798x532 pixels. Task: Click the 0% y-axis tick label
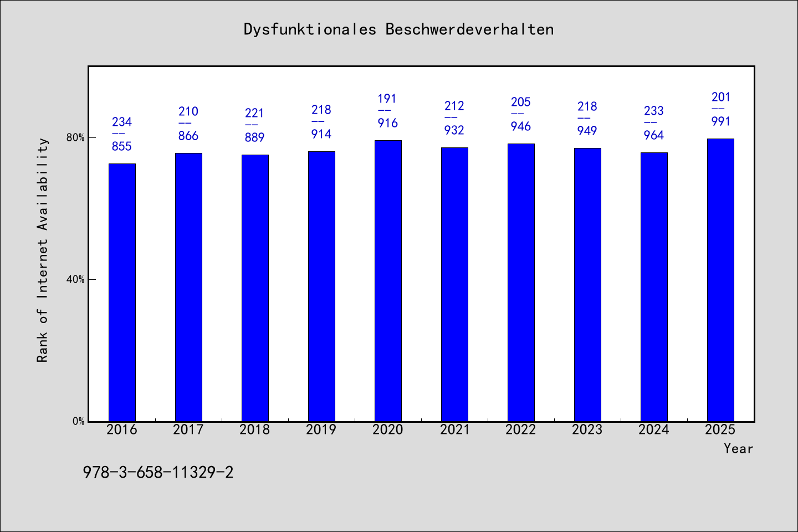click(78, 421)
